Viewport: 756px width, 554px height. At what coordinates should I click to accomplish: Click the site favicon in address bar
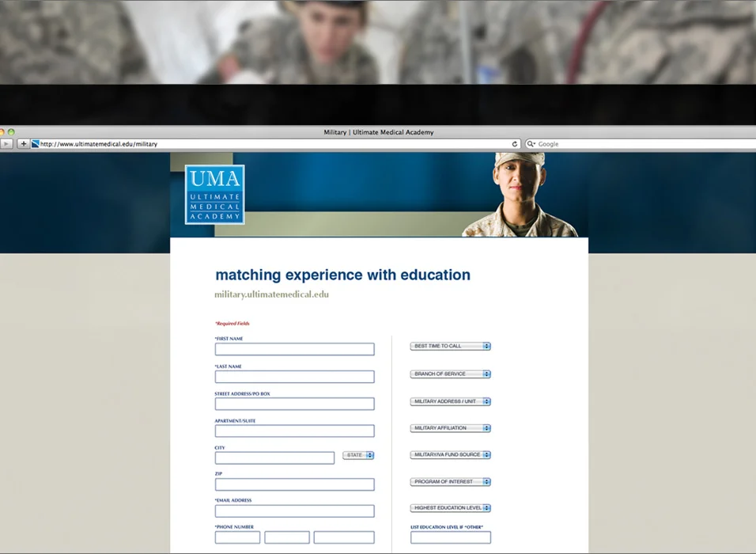(x=36, y=144)
